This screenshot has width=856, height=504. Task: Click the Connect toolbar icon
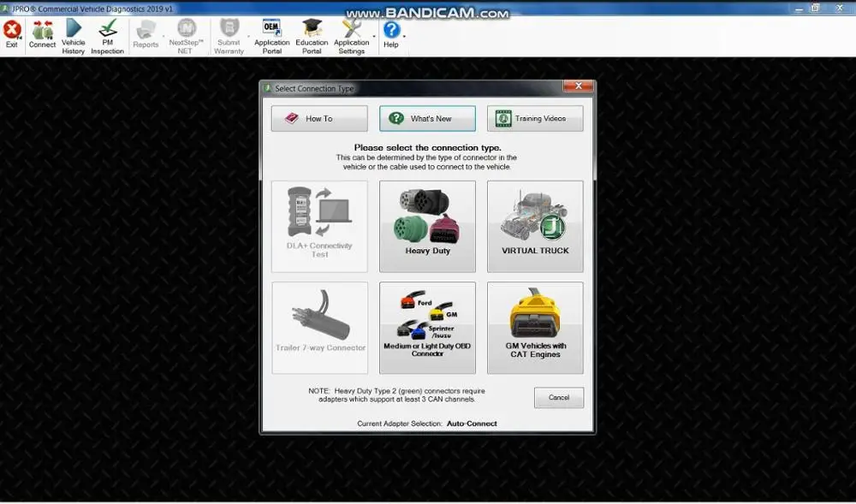[42, 35]
